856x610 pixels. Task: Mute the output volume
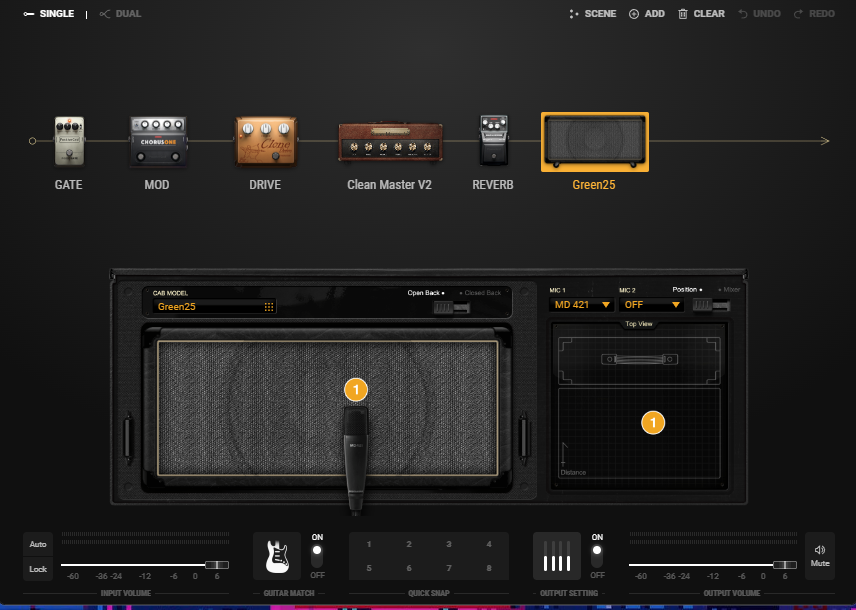[x=820, y=555]
